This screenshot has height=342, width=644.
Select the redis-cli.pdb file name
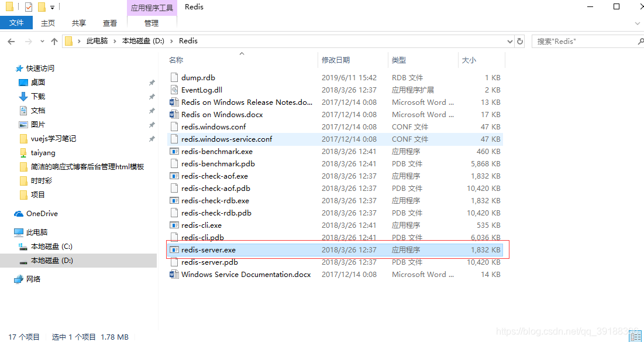202,238
